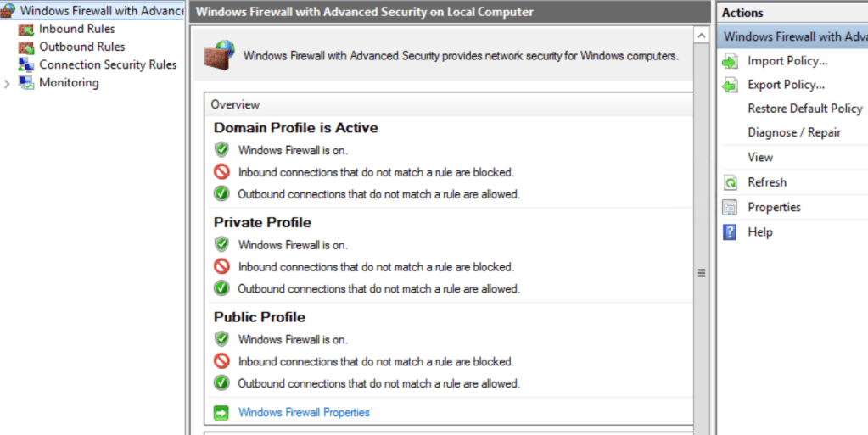Click the blue Help question mark icon
This screenshot has width=868, height=435.
click(730, 232)
